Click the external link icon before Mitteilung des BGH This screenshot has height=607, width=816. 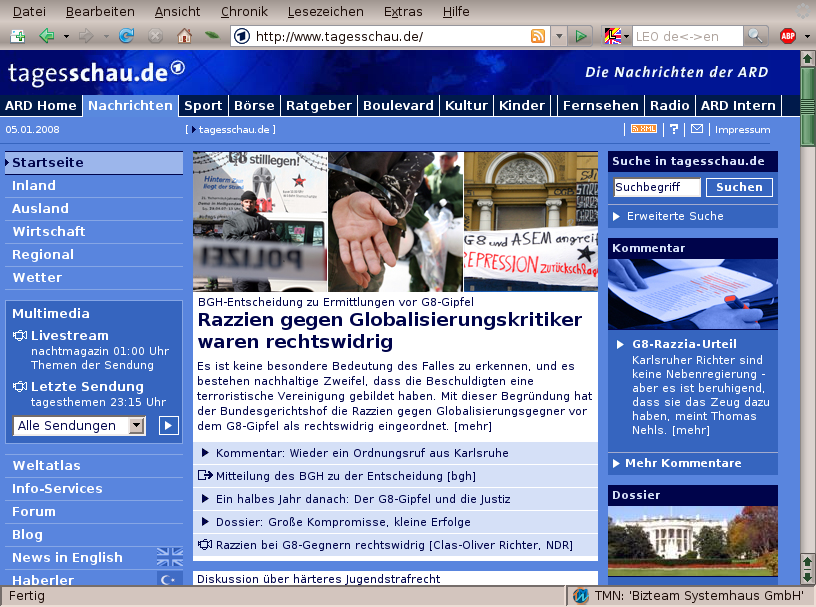pyautogui.click(x=205, y=475)
